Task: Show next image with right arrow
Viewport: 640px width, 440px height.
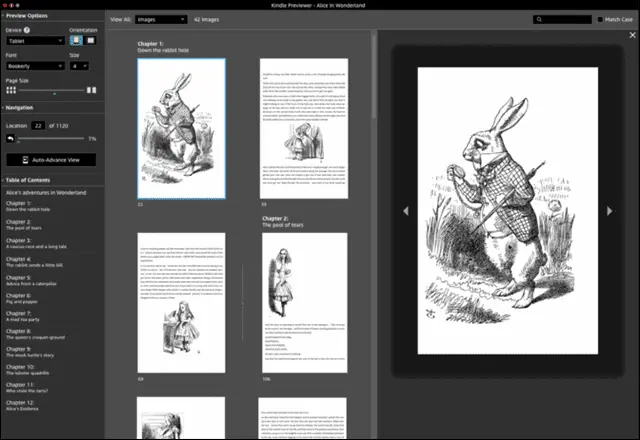Action: 609,211
